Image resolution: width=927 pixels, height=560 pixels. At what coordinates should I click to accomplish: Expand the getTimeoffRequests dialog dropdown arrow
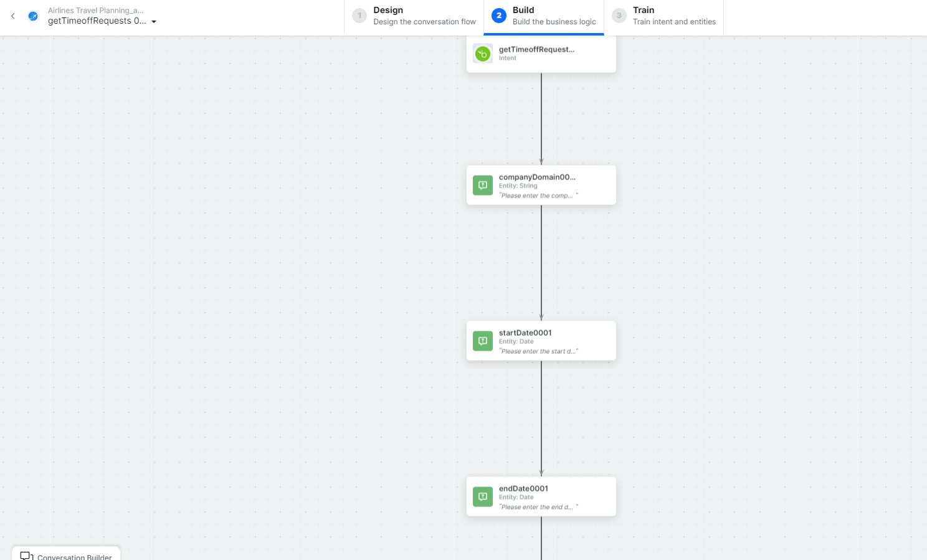(154, 22)
